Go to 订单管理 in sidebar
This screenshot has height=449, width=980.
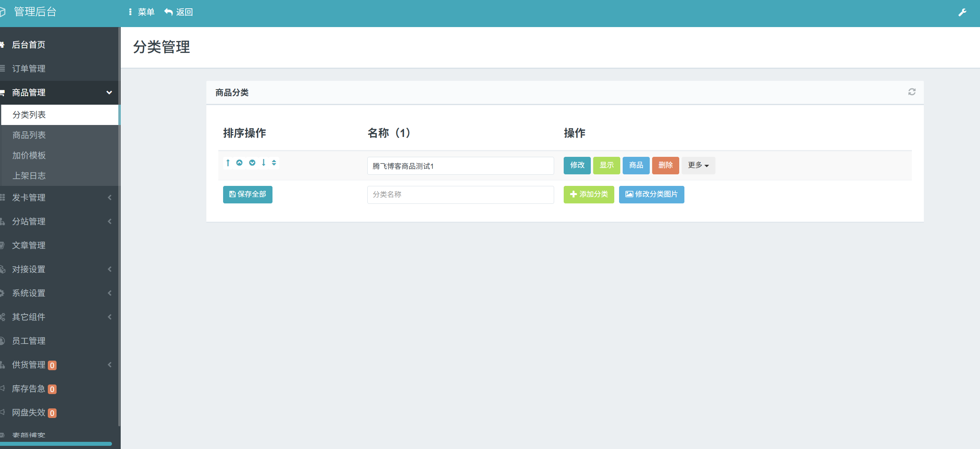point(29,69)
